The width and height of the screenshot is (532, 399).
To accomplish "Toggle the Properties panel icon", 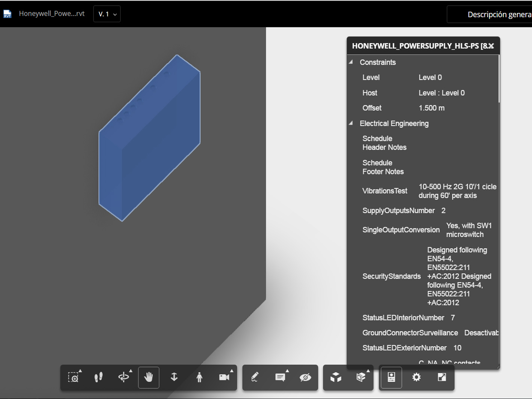I will [x=391, y=377].
